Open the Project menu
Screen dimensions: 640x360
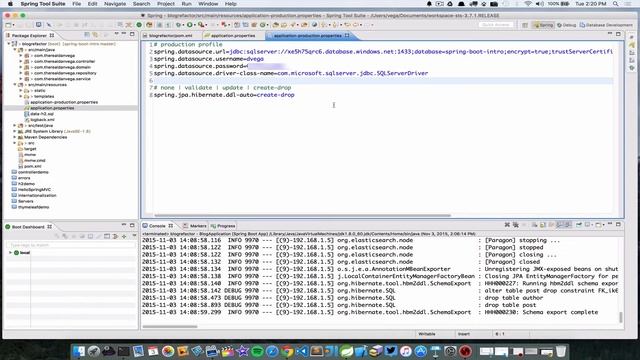tap(166, 4)
